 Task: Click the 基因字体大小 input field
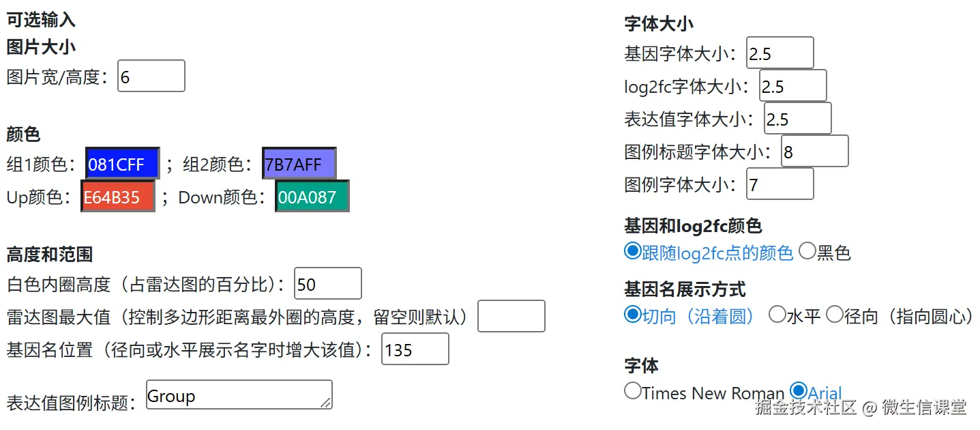click(779, 52)
